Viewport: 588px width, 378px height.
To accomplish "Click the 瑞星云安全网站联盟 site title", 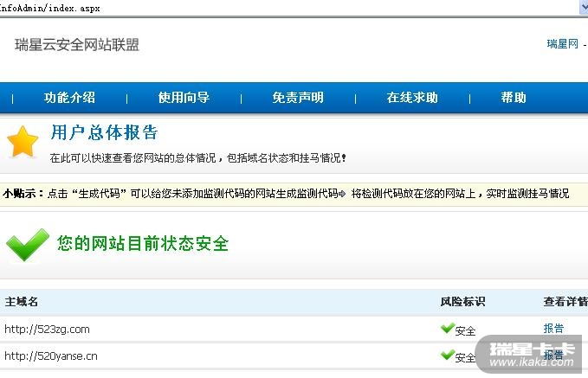I will (77, 45).
